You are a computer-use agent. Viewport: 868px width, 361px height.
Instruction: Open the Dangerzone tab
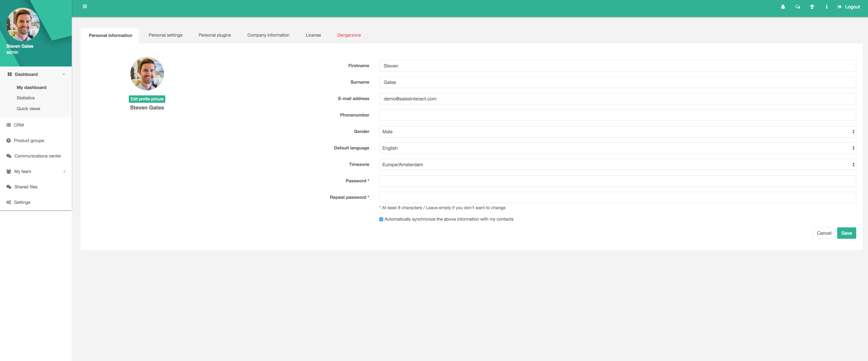point(349,35)
